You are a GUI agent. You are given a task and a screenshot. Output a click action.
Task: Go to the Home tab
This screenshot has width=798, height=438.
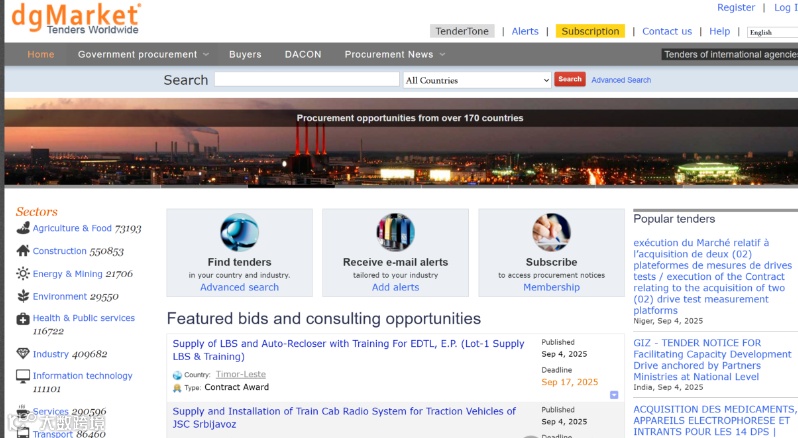click(x=41, y=54)
